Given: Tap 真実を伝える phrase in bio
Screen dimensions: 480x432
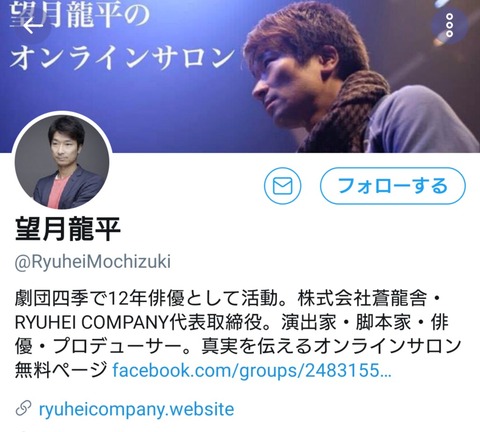Looking at the screenshot, I should click(x=247, y=347).
